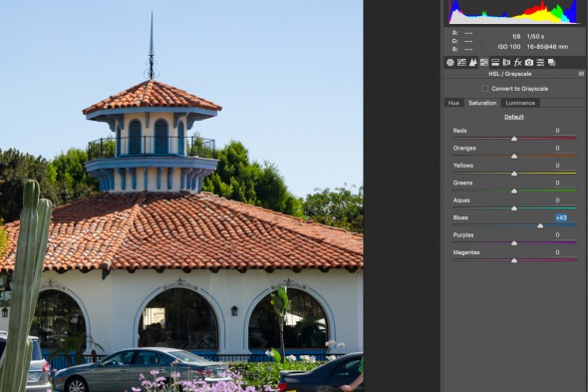Viewport: 588px width, 392px height.
Task: Open the Effects fx panel icon
Action: click(x=518, y=62)
